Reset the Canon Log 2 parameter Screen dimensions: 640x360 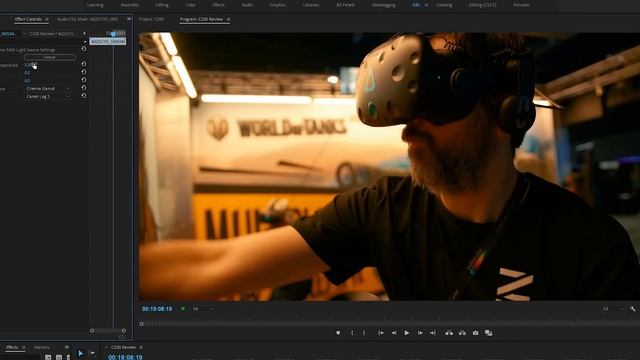pyautogui.click(x=84, y=96)
